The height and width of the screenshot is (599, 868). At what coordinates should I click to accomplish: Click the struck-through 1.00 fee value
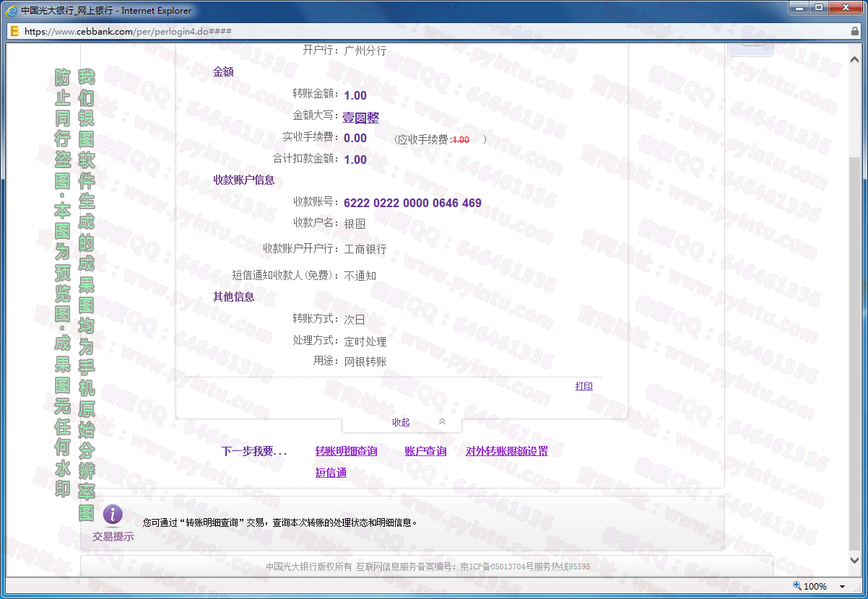tap(461, 140)
